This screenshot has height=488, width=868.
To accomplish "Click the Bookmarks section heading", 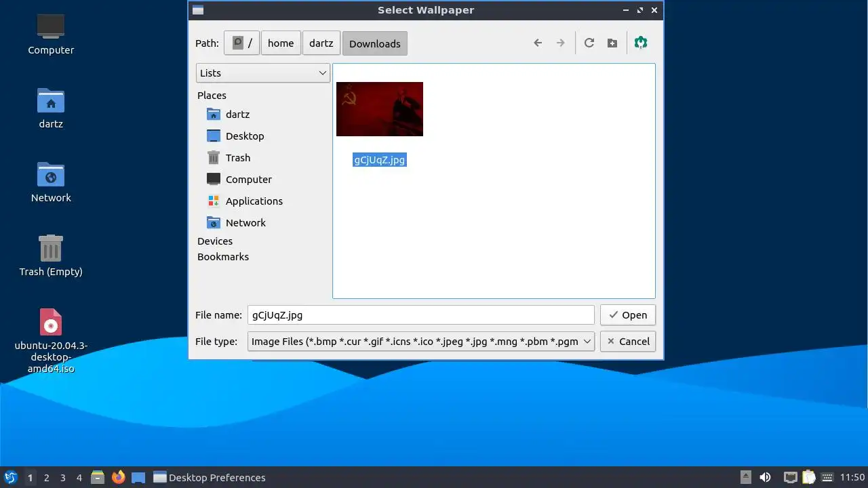I will coord(223,257).
